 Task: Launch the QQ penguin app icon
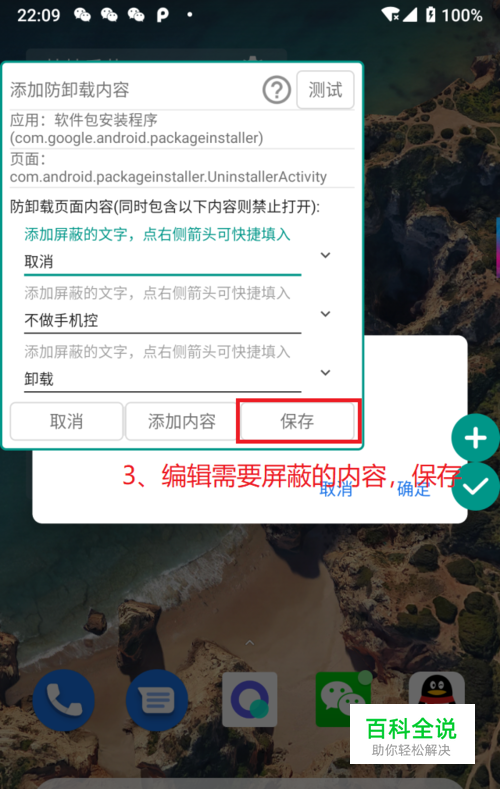[437, 687]
